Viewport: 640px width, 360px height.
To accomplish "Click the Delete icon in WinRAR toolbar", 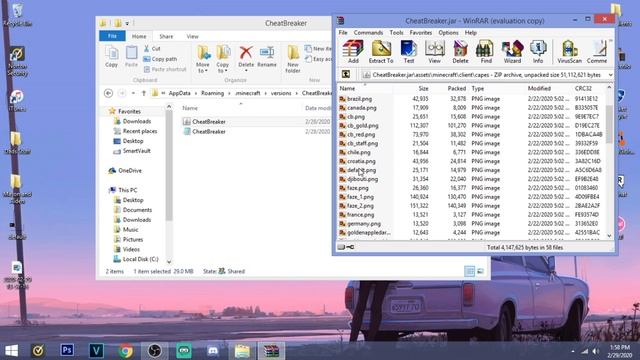I will pyautogui.click(x=460, y=52).
